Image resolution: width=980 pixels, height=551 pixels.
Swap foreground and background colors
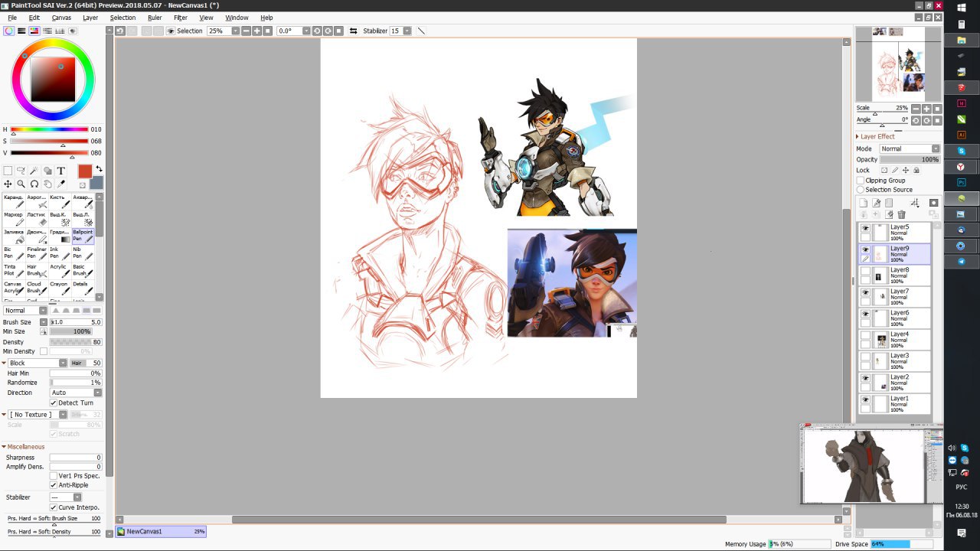pyautogui.click(x=99, y=169)
